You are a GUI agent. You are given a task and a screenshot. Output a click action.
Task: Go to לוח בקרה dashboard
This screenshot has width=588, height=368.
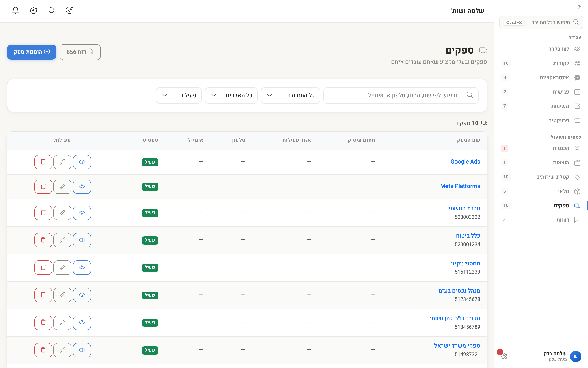(541, 49)
